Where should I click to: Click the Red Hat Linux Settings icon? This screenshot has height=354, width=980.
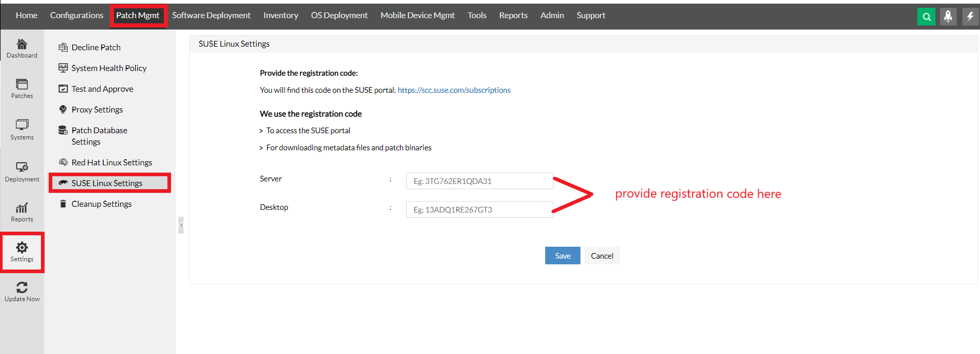pos(63,162)
